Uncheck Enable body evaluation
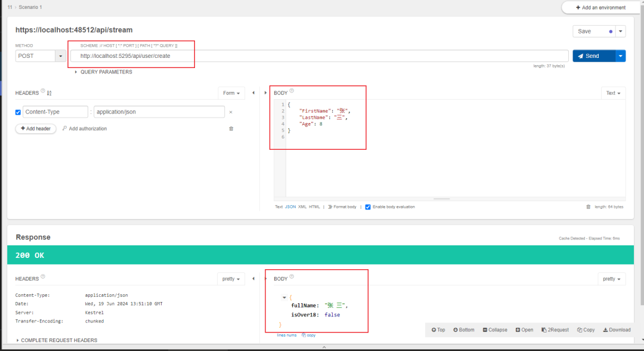The height and width of the screenshot is (351, 644). [x=368, y=207]
